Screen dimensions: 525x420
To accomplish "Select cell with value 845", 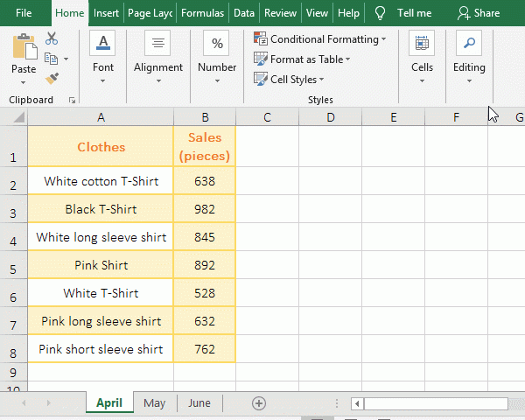I will tap(205, 237).
